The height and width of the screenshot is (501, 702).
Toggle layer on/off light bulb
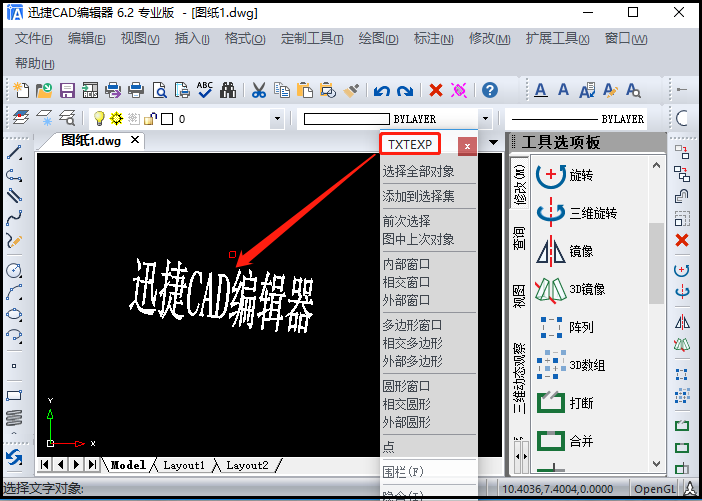[x=99, y=119]
